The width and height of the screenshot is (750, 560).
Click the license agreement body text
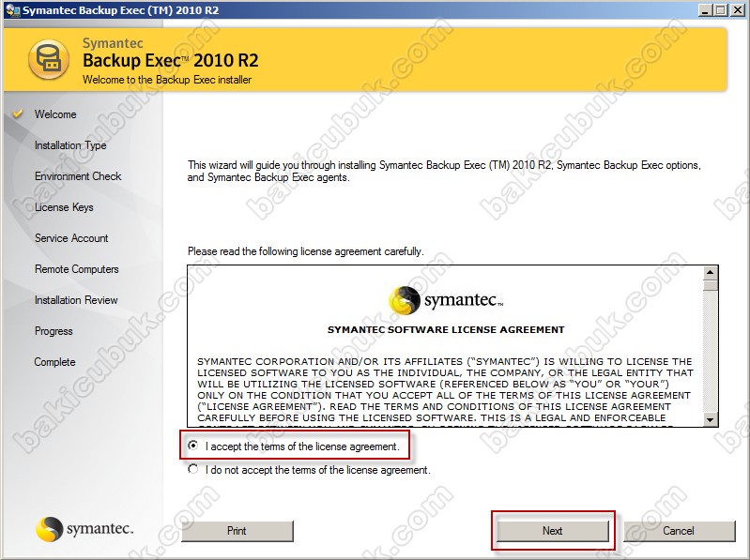pyautogui.click(x=445, y=390)
